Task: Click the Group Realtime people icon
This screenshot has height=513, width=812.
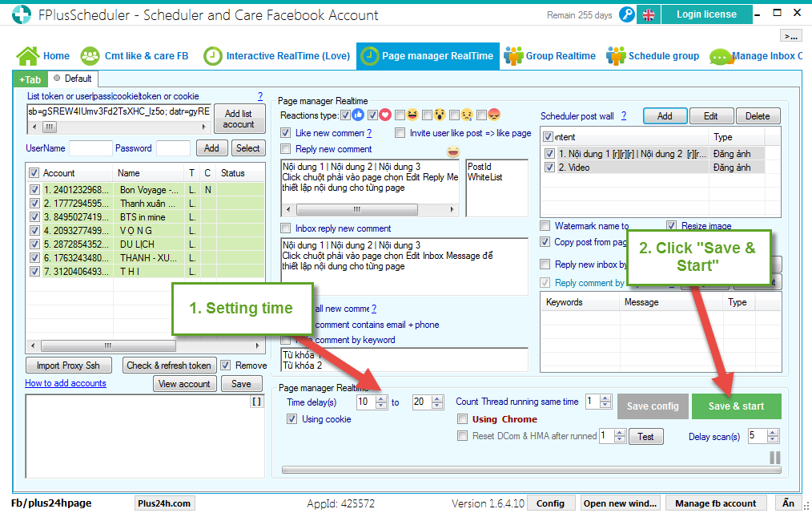Action: [x=513, y=56]
